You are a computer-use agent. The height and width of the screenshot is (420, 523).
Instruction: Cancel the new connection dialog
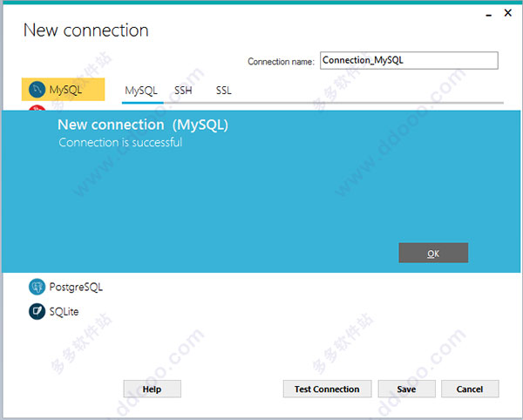[x=470, y=389]
